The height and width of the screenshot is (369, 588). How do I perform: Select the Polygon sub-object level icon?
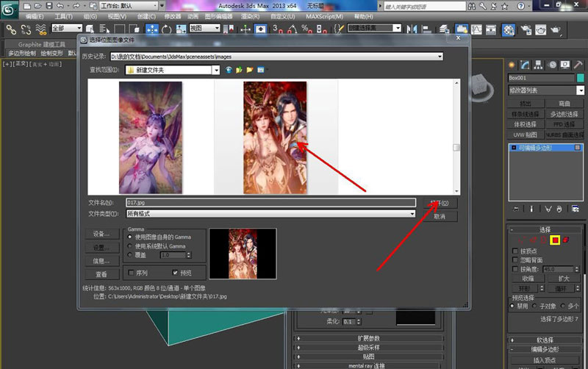point(556,240)
